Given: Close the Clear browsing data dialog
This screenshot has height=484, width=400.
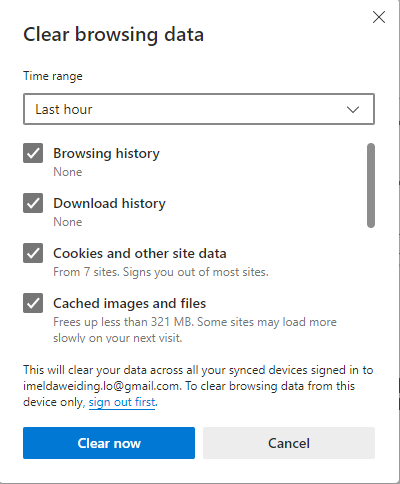Looking at the screenshot, I should click(379, 17).
